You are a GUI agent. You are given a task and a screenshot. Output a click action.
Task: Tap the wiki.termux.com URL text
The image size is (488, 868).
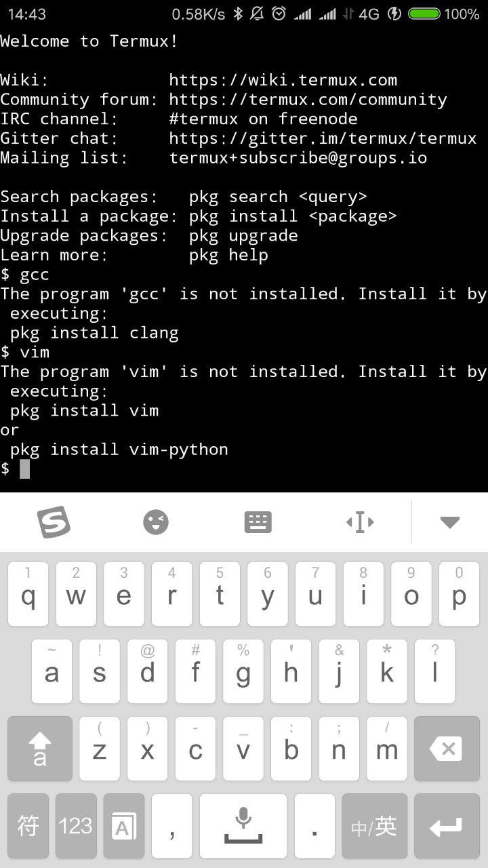point(283,80)
